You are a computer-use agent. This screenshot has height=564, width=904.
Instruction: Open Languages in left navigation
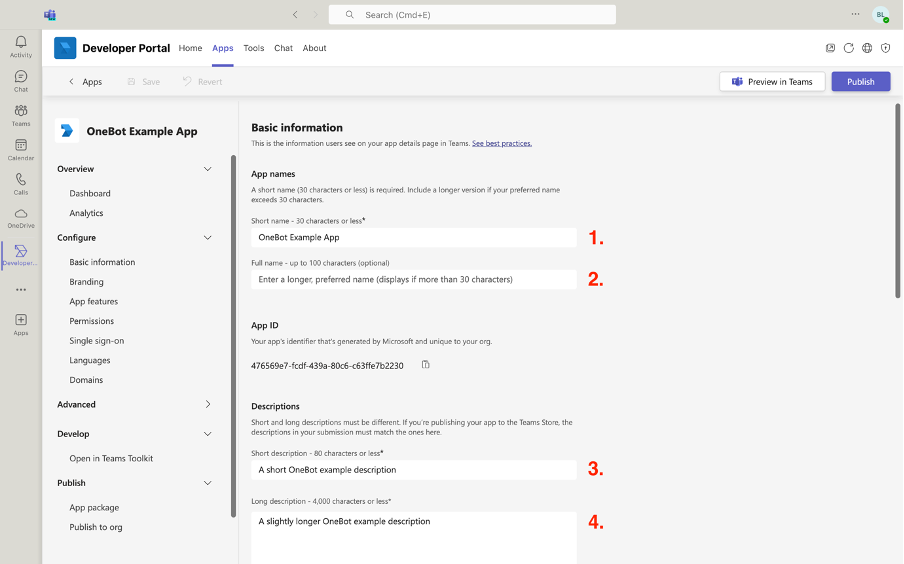pos(90,360)
